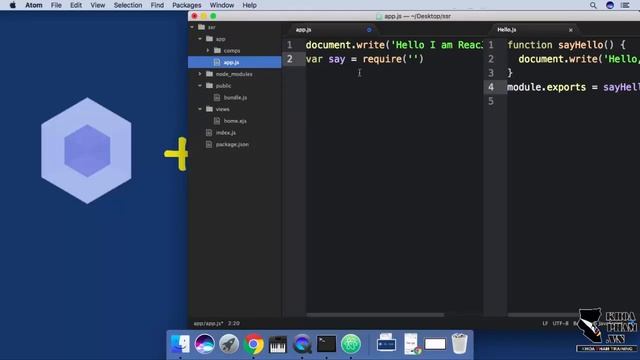640x360 pixels.
Task: Open the Trash in the Dock
Action: [460, 343]
